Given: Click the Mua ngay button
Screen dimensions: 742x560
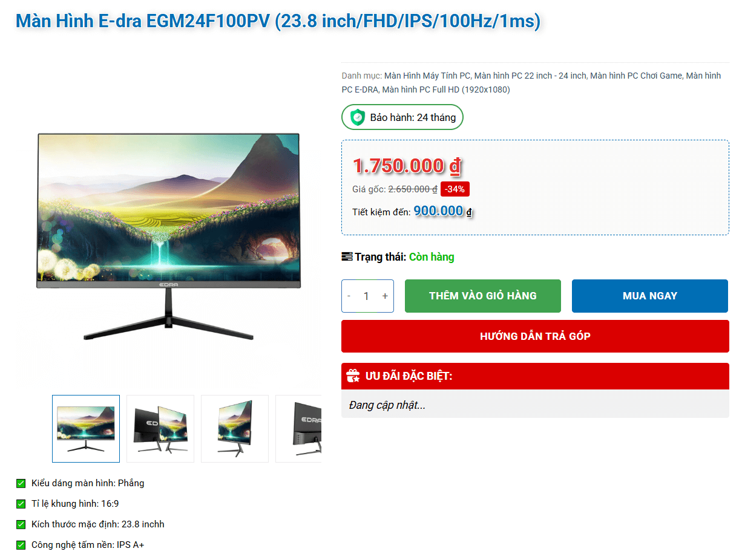Looking at the screenshot, I should coord(650,296).
